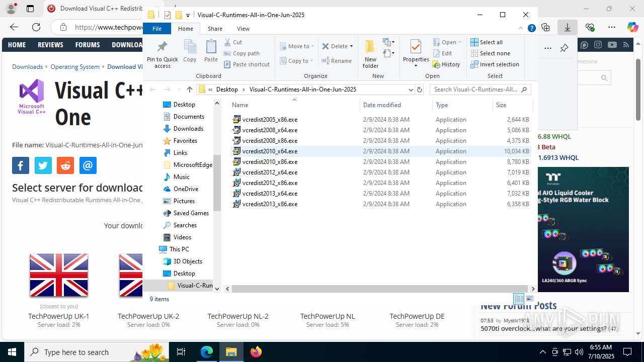Open Quick Access Toolbar customize arrow
This screenshot has height=362, width=644.
(x=188, y=15)
